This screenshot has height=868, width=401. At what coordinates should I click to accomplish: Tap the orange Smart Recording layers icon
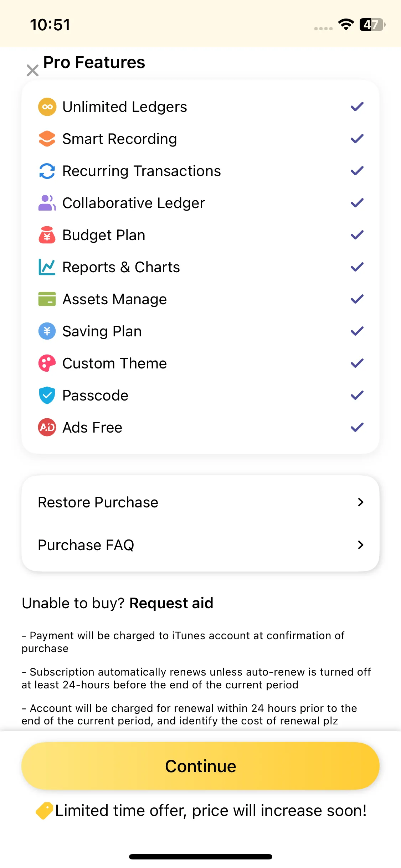point(47,139)
